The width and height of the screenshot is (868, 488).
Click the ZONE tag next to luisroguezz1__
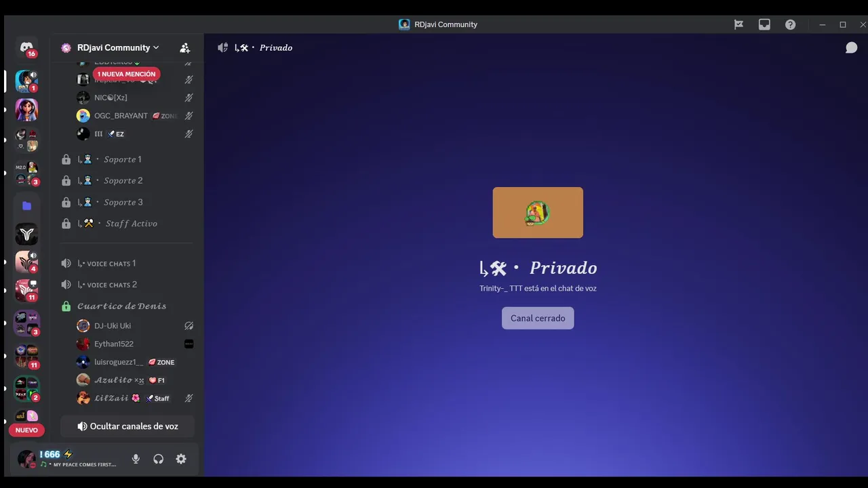click(x=161, y=363)
